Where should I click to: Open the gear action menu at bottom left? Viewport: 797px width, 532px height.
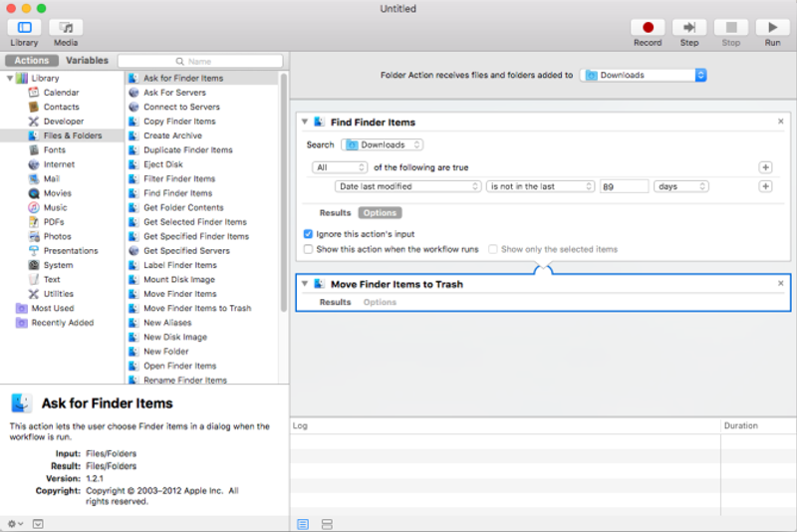pyautogui.click(x=15, y=524)
